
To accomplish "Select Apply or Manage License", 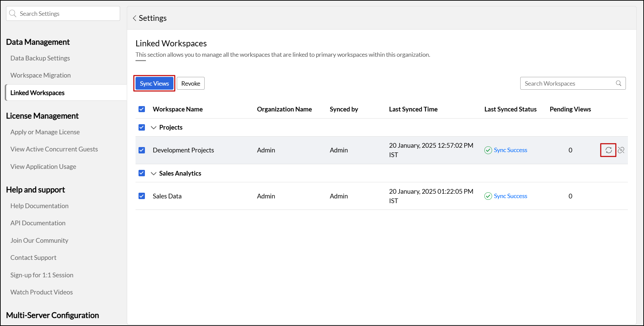I will coord(45,132).
